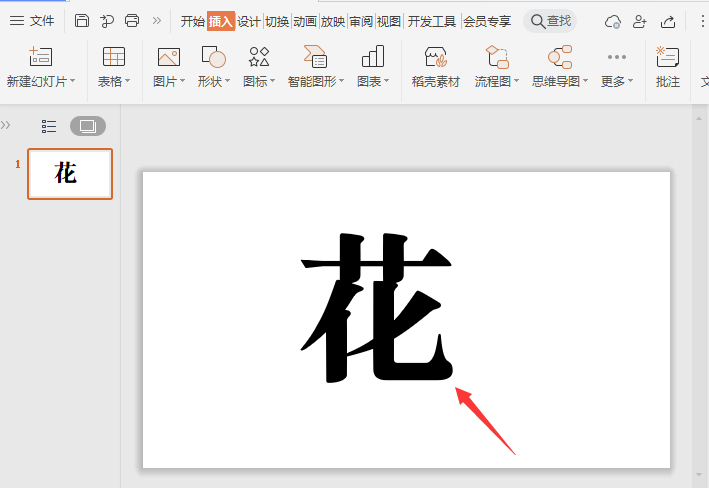The height and width of the screenshot is (488, 709).
Task: Collapse the slide panel with double chevron
Action: coord(5,125)
